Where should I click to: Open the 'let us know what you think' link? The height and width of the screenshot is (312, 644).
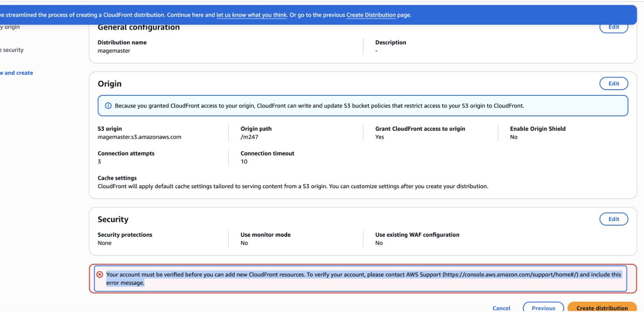click(x=252, y=15)
